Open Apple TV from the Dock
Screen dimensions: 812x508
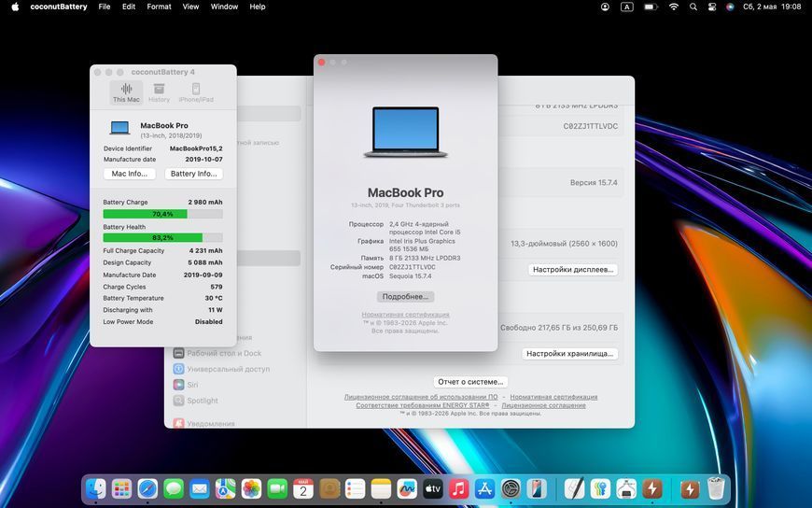tap(433, 488)
